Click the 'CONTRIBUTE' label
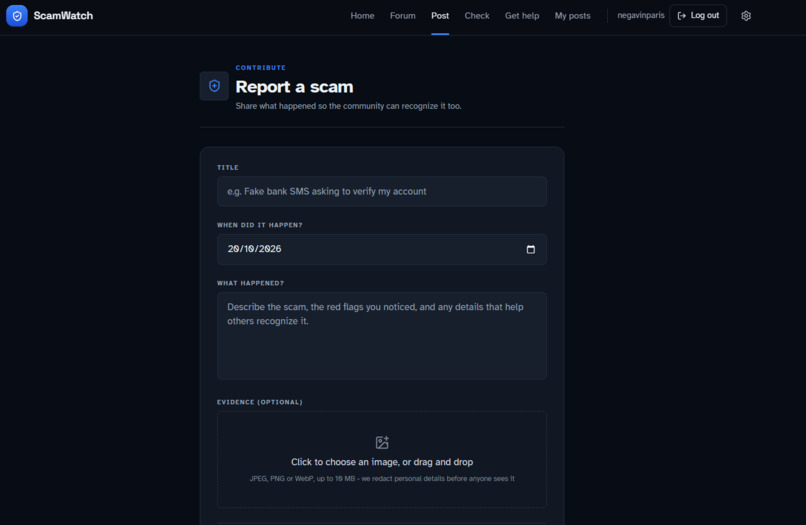This screenshot has width=806, height=525. [261, 68]
